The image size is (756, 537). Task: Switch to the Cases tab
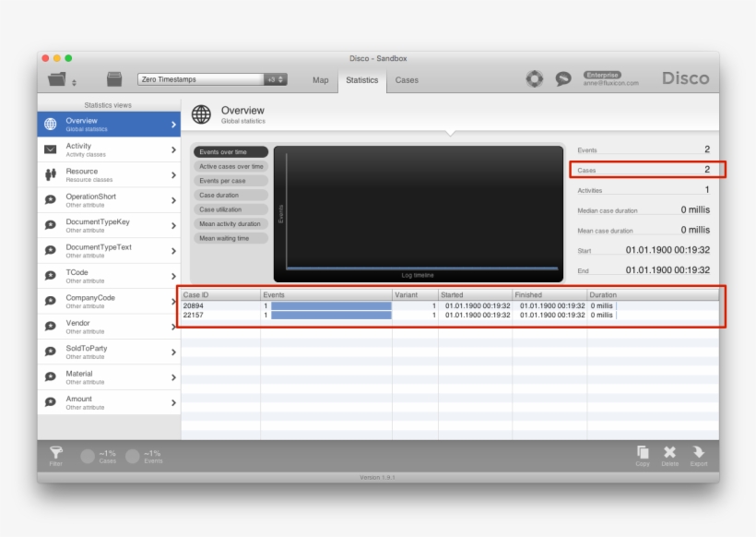pos(407,80)
